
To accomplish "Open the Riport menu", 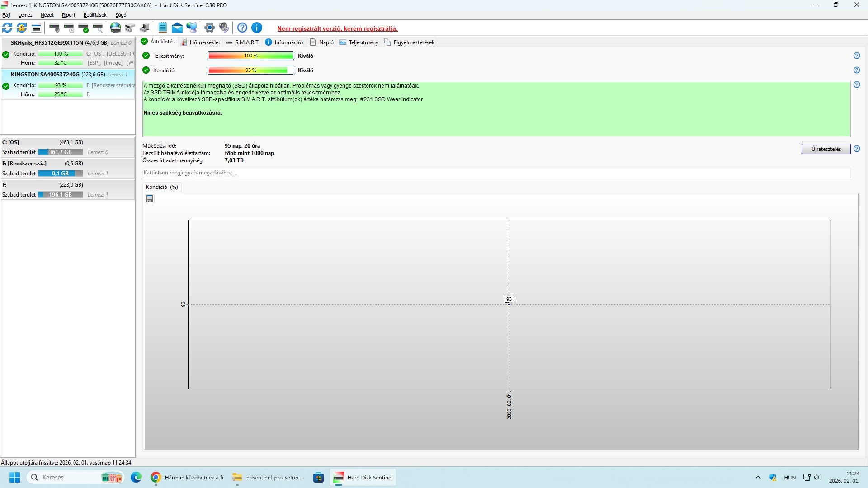I will tap(69, 15).
